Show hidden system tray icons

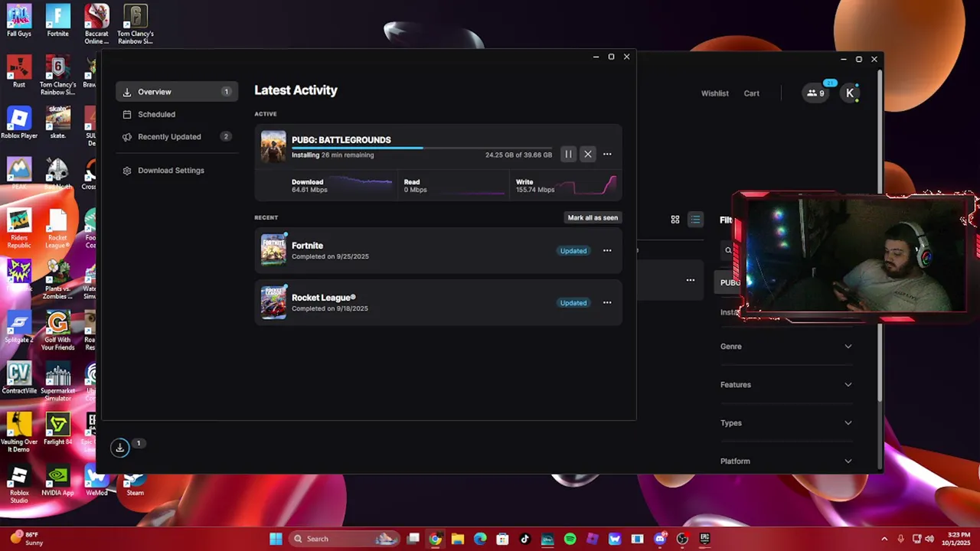pos(884,539)
